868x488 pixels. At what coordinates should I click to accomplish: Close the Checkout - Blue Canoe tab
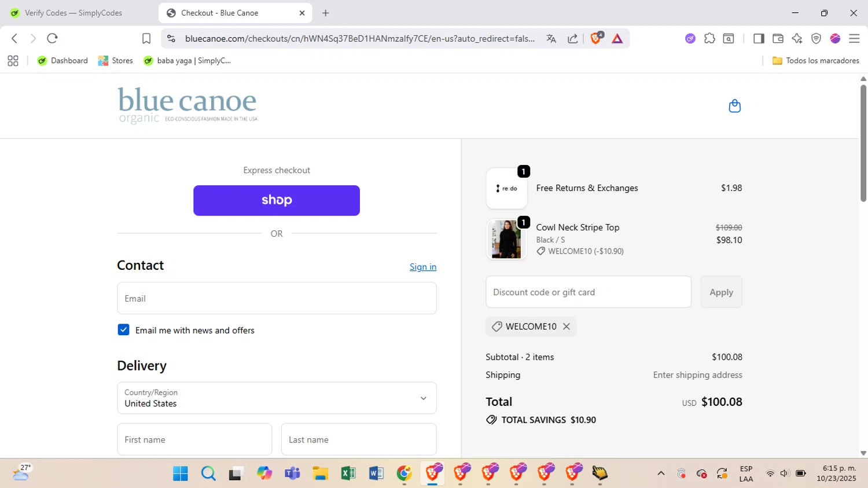302,13
